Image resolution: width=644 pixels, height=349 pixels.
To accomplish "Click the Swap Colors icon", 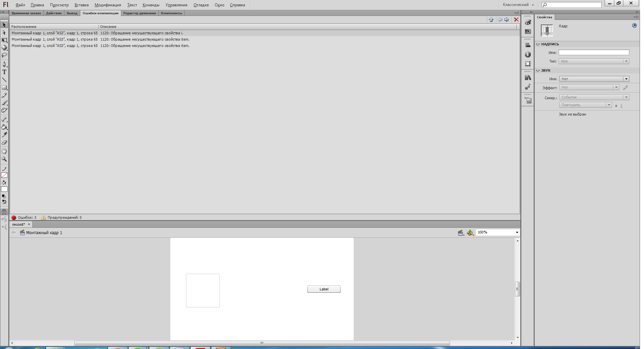I will [x=4, y=202].
